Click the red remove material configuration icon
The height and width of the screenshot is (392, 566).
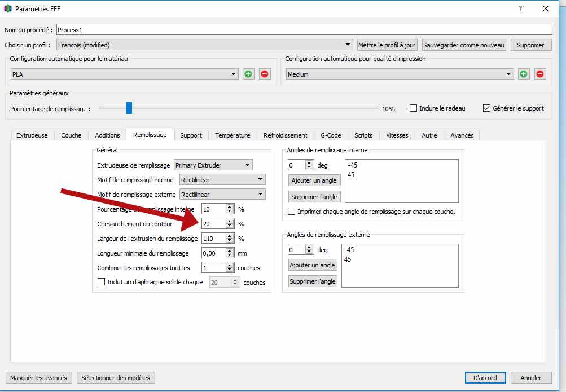coord(265,74)
